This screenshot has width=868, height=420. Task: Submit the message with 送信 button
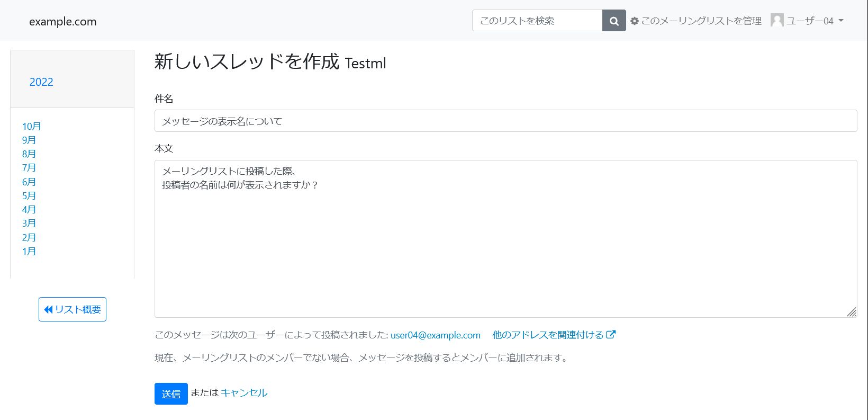171,394
